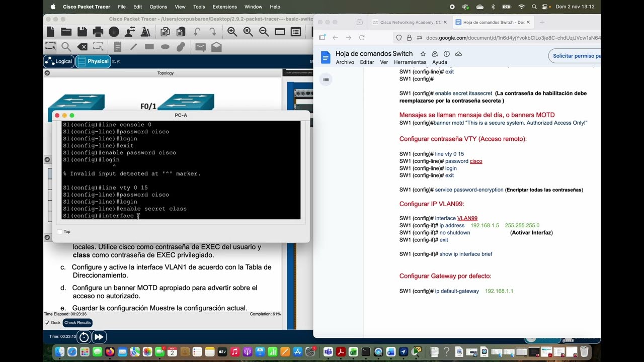Choose the Draw Rectangle tool
Viewport: 644px width, 362px height.
(x=149, y=47)
